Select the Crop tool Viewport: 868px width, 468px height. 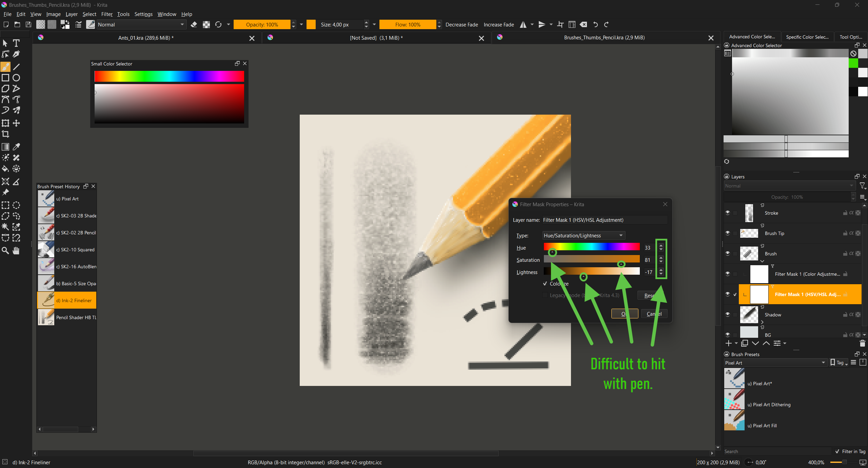click(x=5, y=134)
